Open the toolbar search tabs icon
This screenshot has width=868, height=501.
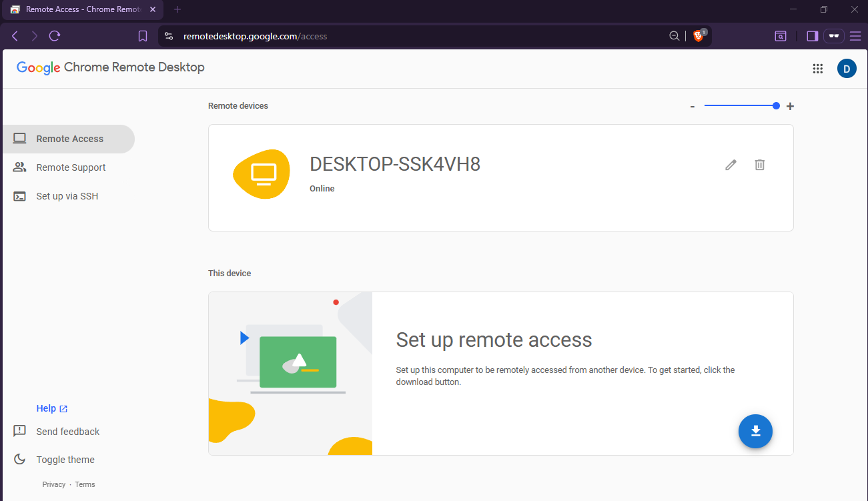coord(781,36)
